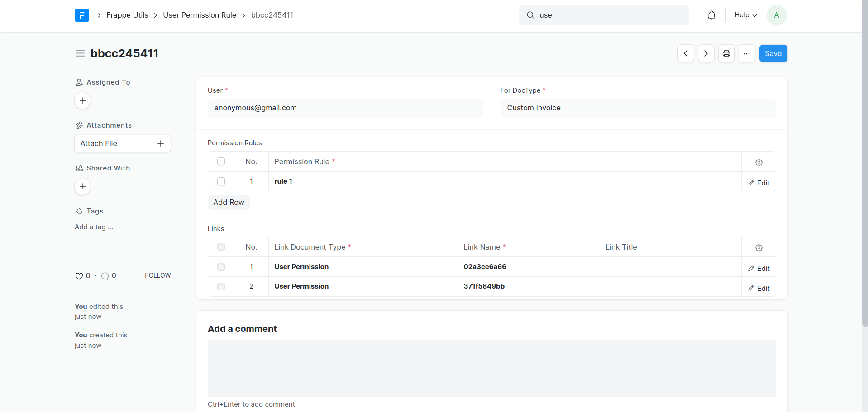The width and height of the screenshot is (868, 412).
Task: Go to previous document arrow
Action: click(x=686, y=53)
